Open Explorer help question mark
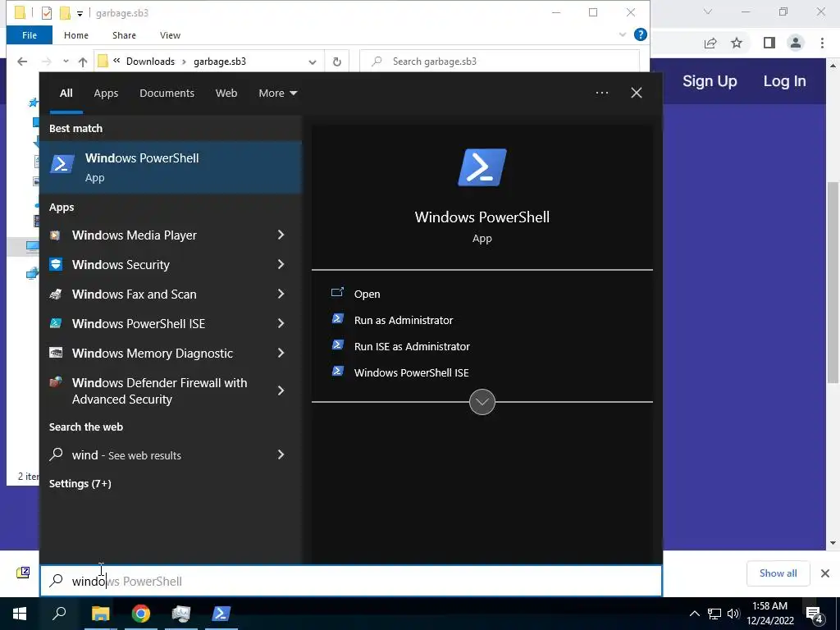This screenshot has height=630, width=840. [x=640, y=34]
